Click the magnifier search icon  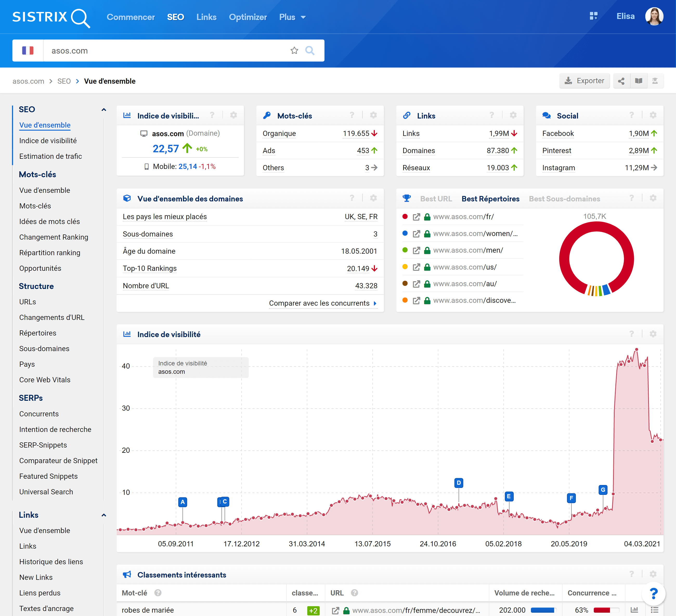click(310, 51)
